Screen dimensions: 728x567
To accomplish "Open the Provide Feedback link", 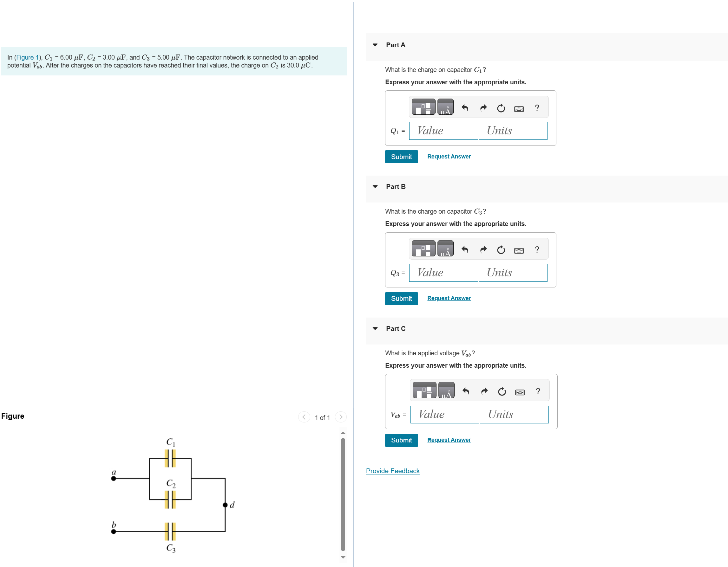I will point(393,471).
